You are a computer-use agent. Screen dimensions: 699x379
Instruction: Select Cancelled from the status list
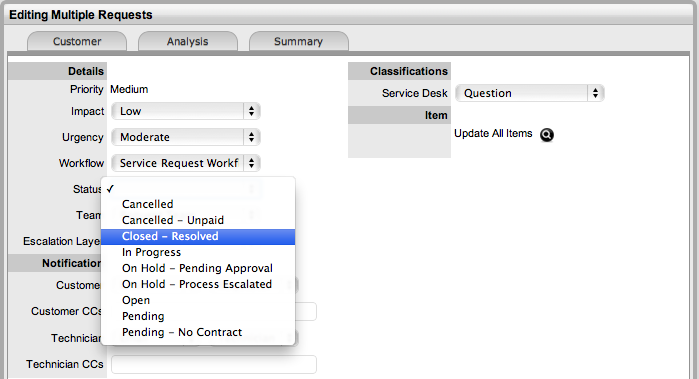pos(198,204)
